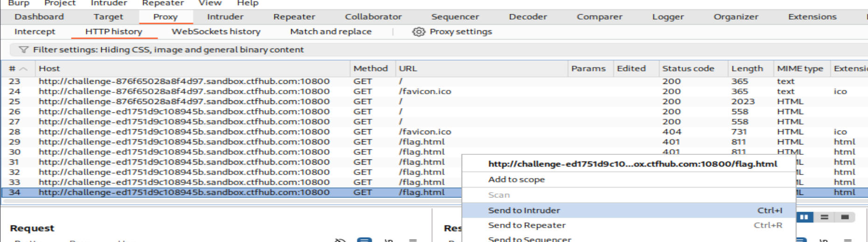The width and height of the screenshot is (868, 242).
Task: Open the Intruder tab
Action: click(x=225, y=17)
